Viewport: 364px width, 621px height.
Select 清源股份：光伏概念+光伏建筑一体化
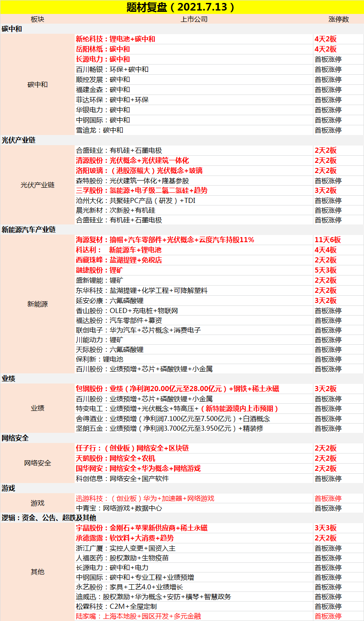click(x=132, y=160)
